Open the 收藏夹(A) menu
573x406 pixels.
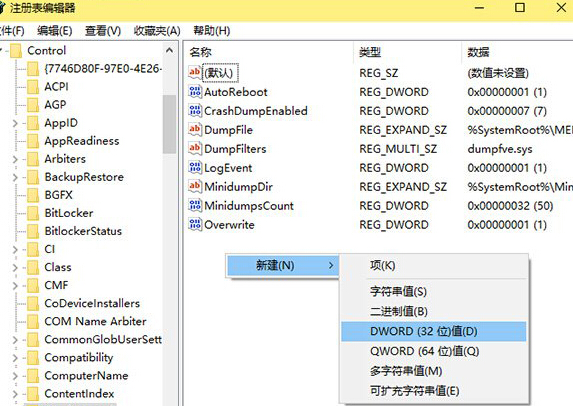coord(157,31)
